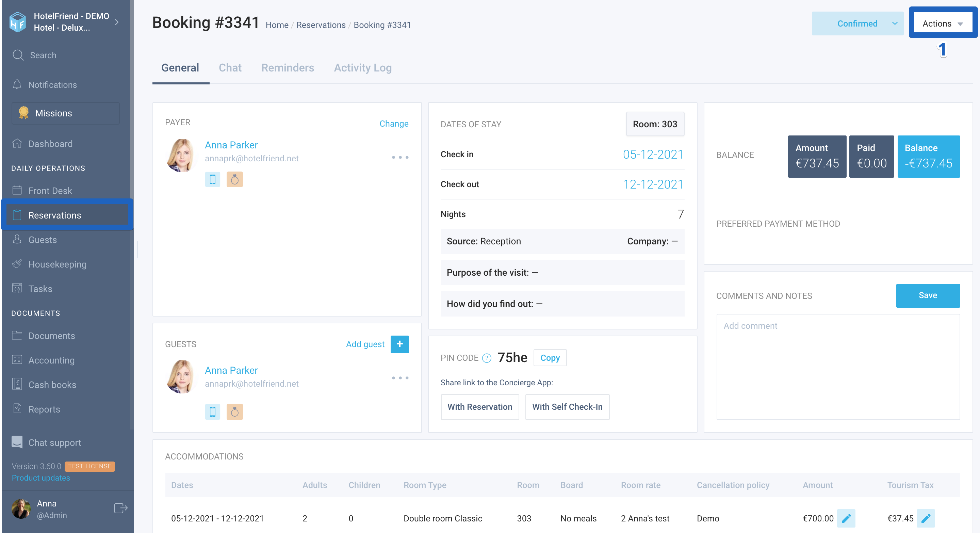Click check out date 12-12-2021

[x=653, y=184]
